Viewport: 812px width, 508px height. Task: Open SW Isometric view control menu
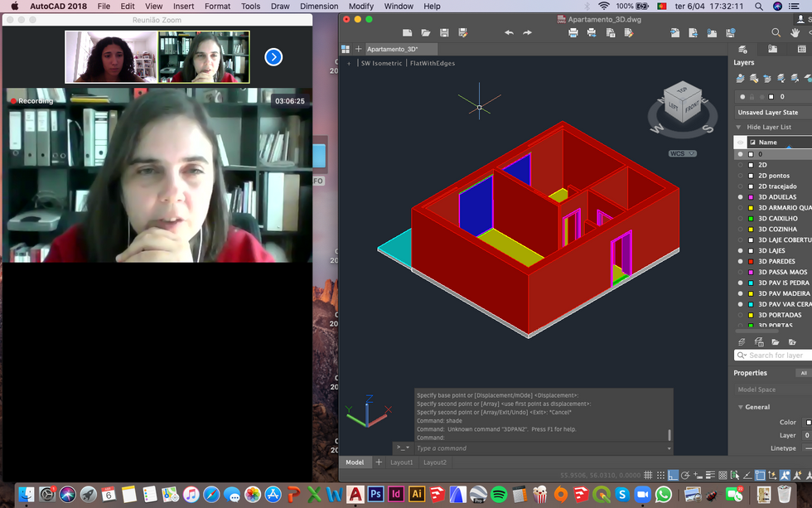pos(381,63)
